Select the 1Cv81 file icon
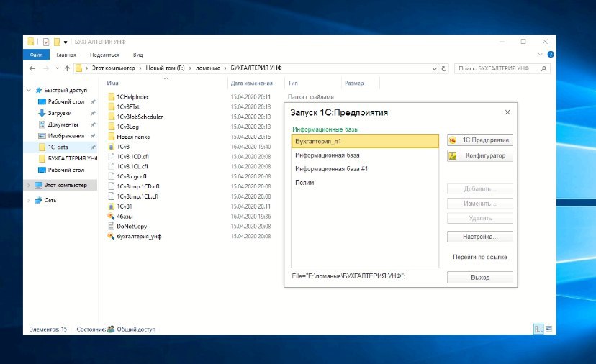This screenshot has height=364, width=596. tap(111, 206)
